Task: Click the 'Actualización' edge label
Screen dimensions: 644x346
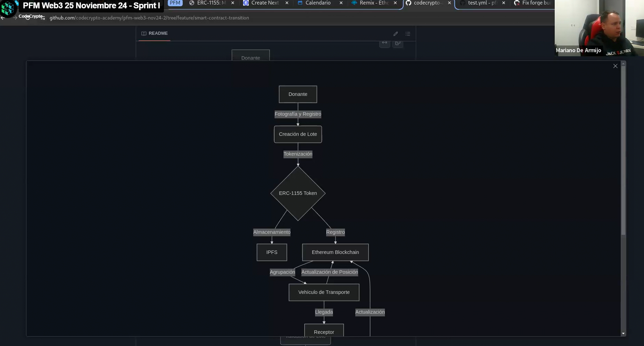Action: (x=370, y=312)
